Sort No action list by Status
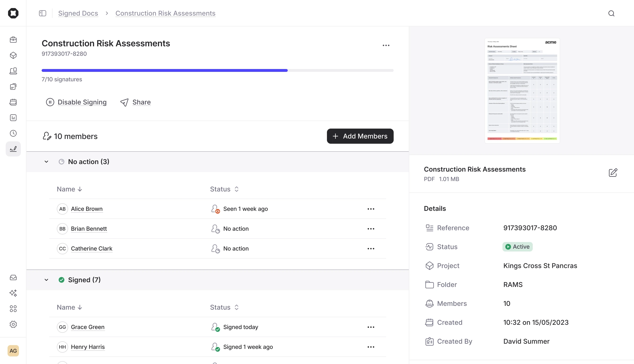Image resolution: width=634 pixels, height=364 pixels. click(x=224, y=189)
